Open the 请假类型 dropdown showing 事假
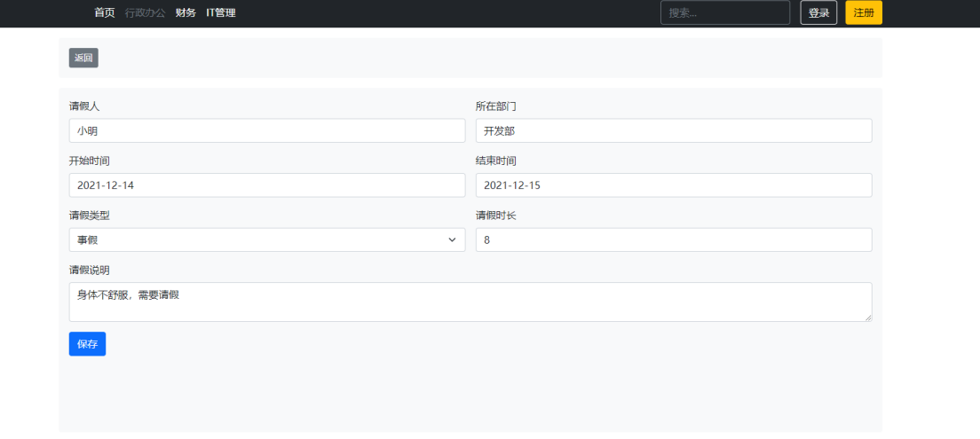This screenshot has width=980, height=439. click(267, 239)
